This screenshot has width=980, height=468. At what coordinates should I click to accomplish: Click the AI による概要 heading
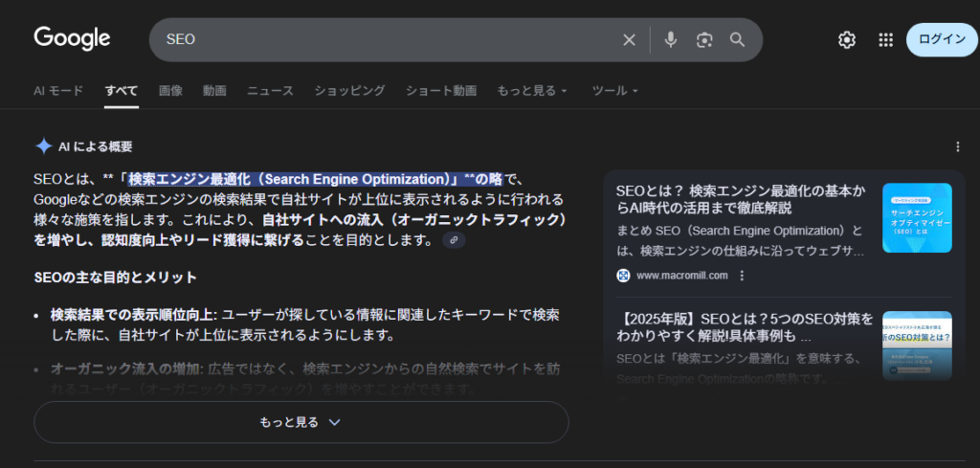(95, 146)
